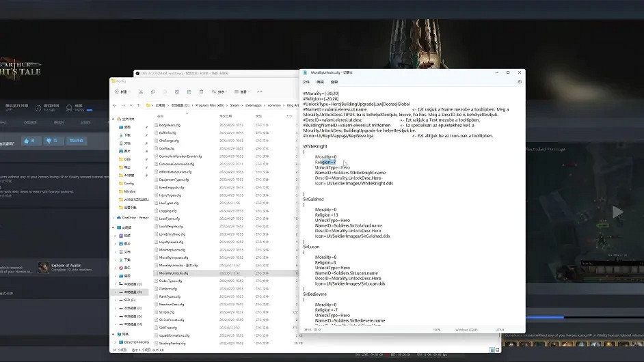Select the SkillTree.cfg file

pyautogui.click(x=168, y=327)
